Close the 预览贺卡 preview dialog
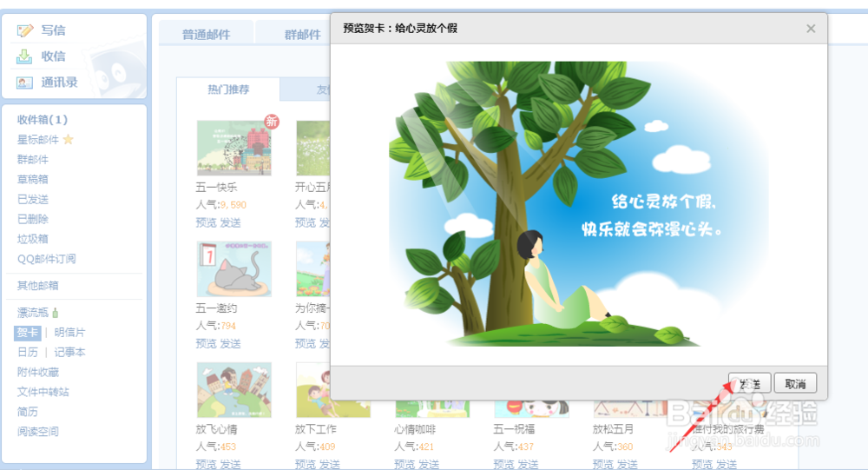This screenshot has height=470, width=868. pyautogui.click(x=811, y=29)
